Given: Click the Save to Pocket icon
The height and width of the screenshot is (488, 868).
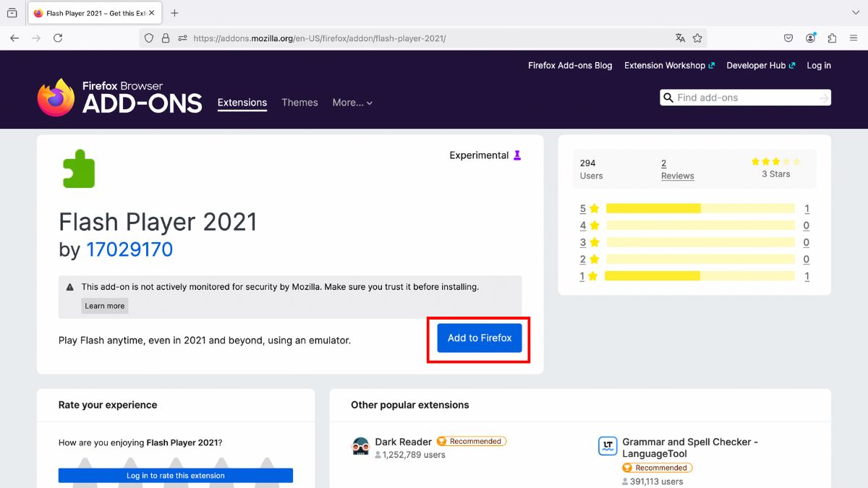Looking at the screenshot, I should coord(788,38).
